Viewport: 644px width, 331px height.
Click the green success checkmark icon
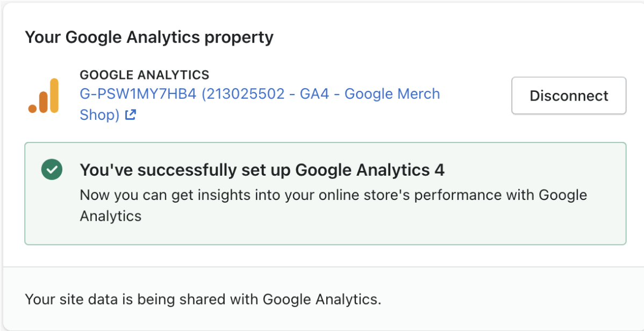pos(52,169)
